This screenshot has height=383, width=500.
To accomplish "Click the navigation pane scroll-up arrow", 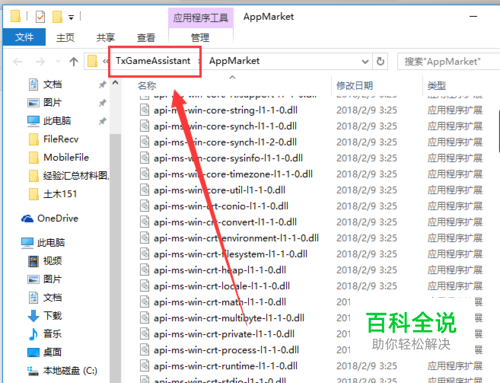I will point(115,82).
